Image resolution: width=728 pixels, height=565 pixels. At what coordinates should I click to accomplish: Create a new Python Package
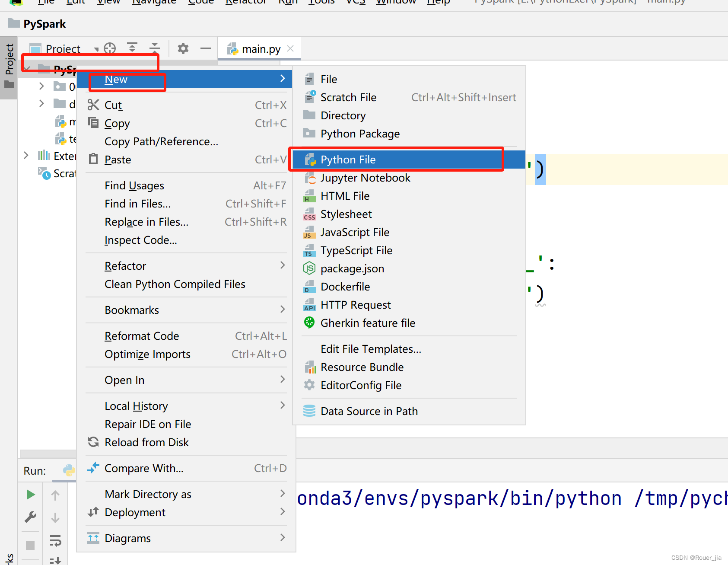[409, 134]
